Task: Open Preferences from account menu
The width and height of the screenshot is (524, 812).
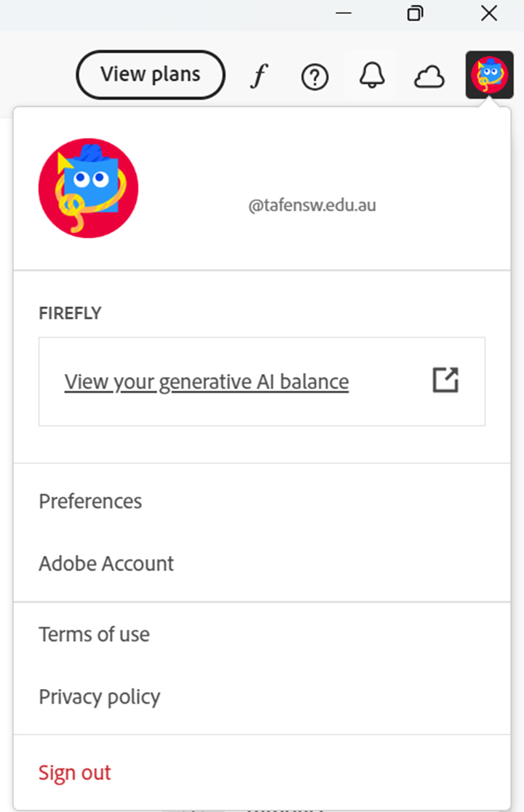Action: point(90,501)
